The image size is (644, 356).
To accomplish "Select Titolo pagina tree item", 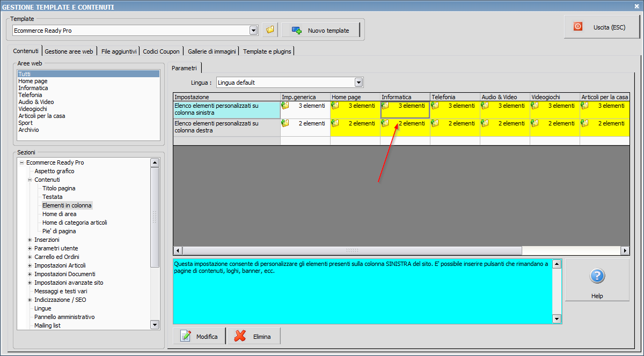I will click(x=59, y=188).
